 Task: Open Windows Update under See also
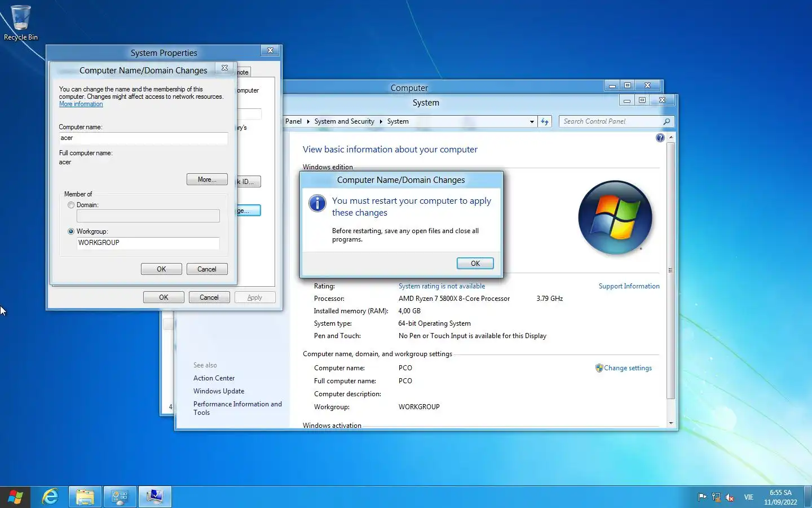click(219, 391)
